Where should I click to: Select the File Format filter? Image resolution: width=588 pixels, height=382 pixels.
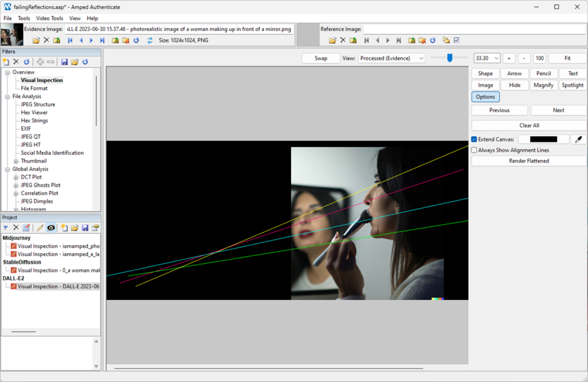click(34, 88)
